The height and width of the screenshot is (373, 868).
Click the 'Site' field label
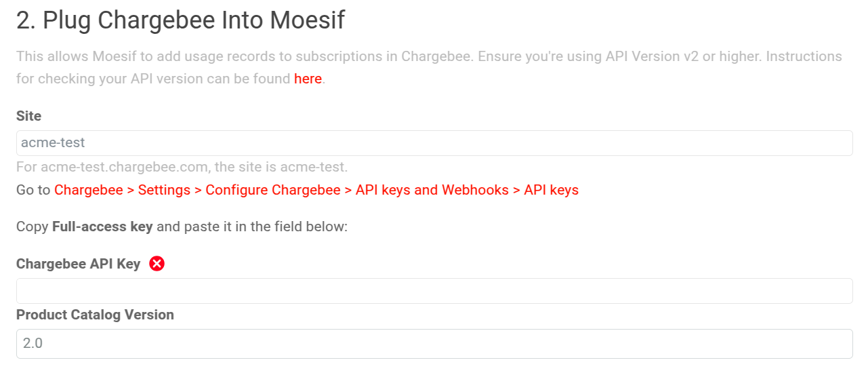tap(28, 116)
